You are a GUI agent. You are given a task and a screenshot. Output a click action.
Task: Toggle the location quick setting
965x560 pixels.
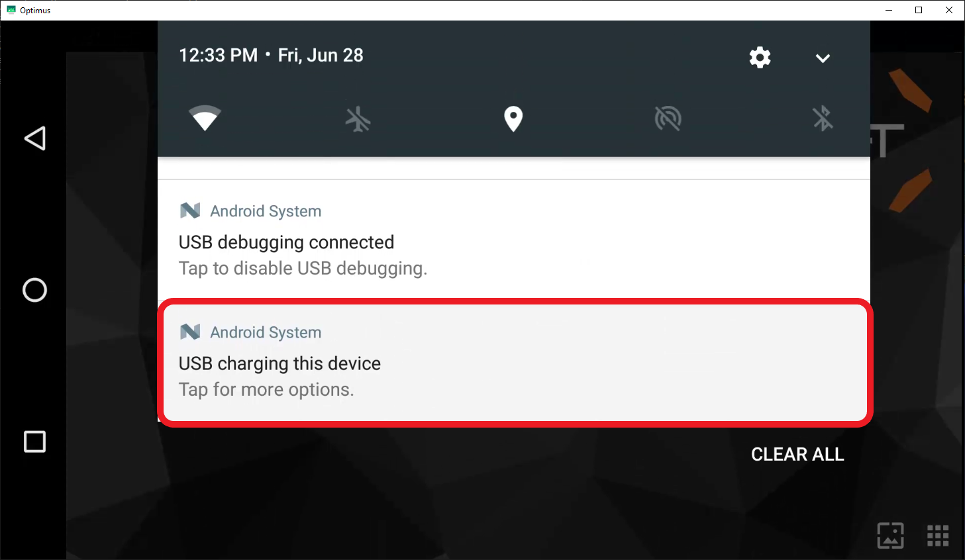513,119
